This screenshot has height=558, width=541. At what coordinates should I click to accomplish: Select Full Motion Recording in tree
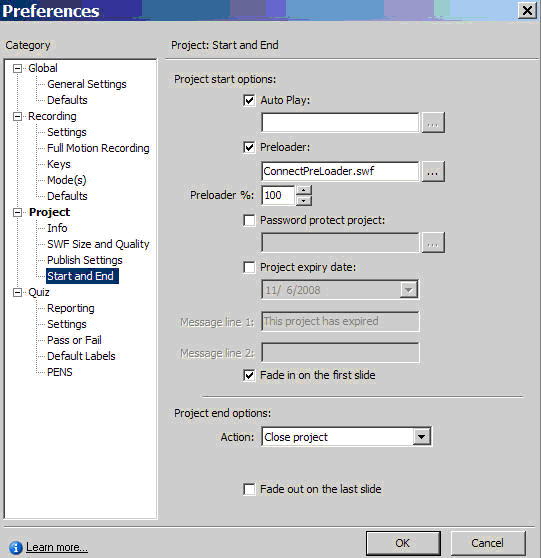[x=98, y=148]
